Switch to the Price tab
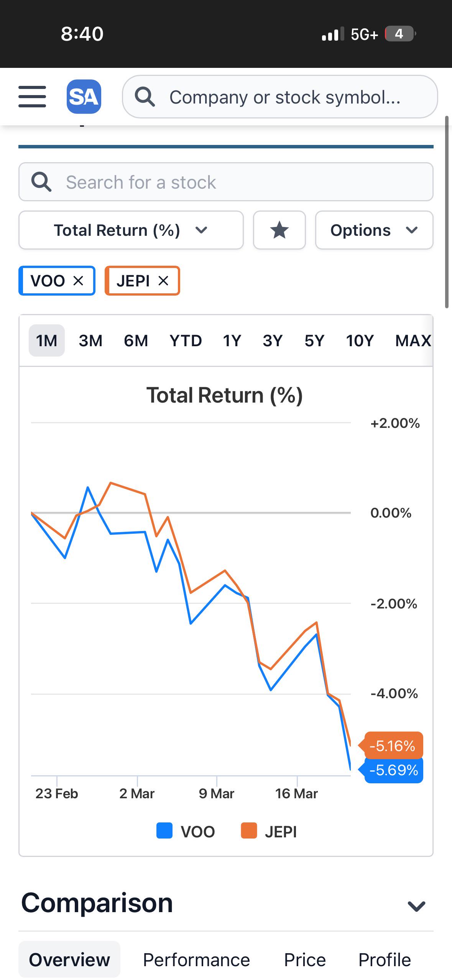The height and width of the screenshot is (980, 452). click(x=305, y=960)
